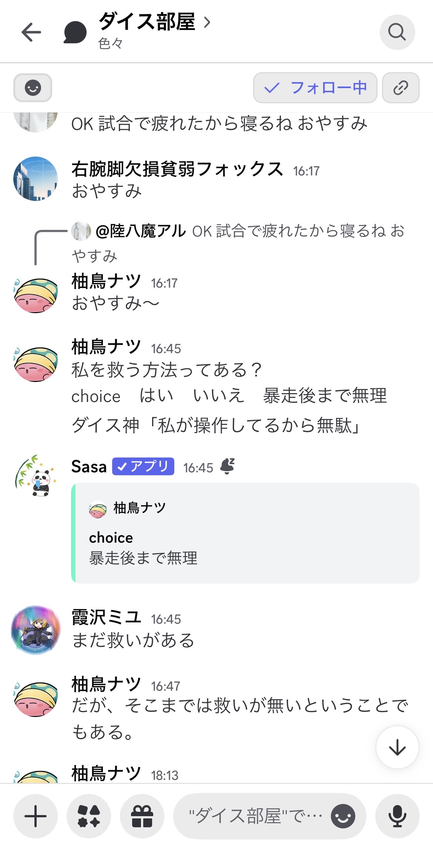Tap username 右腕脚欠損貧弱フォックス
Image resolution: width=433 pixels, height=868 pixels.
click(177, 170)
